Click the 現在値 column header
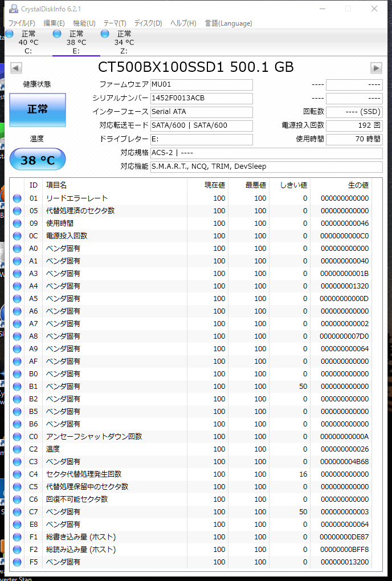 point(215,185)
